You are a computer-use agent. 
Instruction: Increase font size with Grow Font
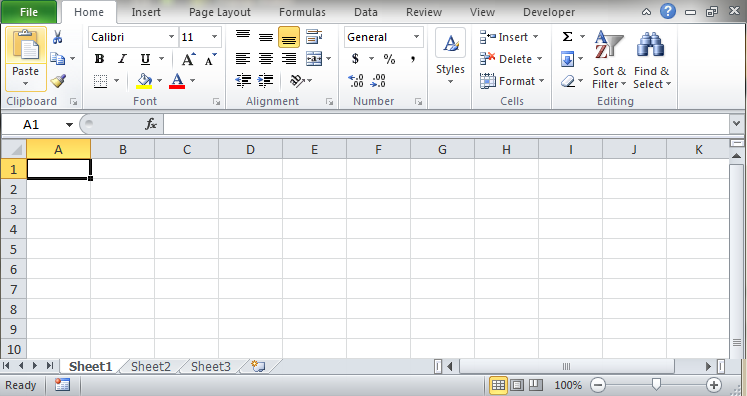[189, 59]
